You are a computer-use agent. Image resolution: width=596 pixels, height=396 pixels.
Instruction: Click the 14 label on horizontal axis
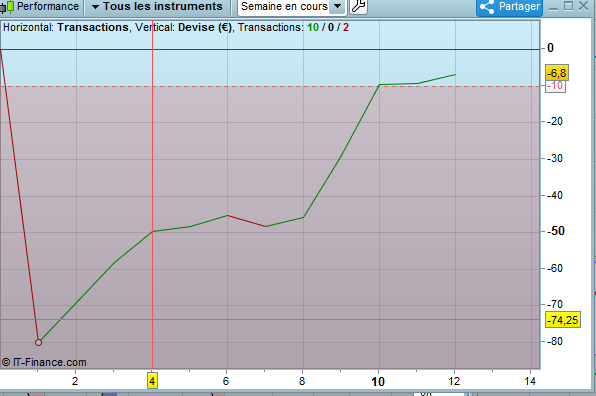click(530, 381)
